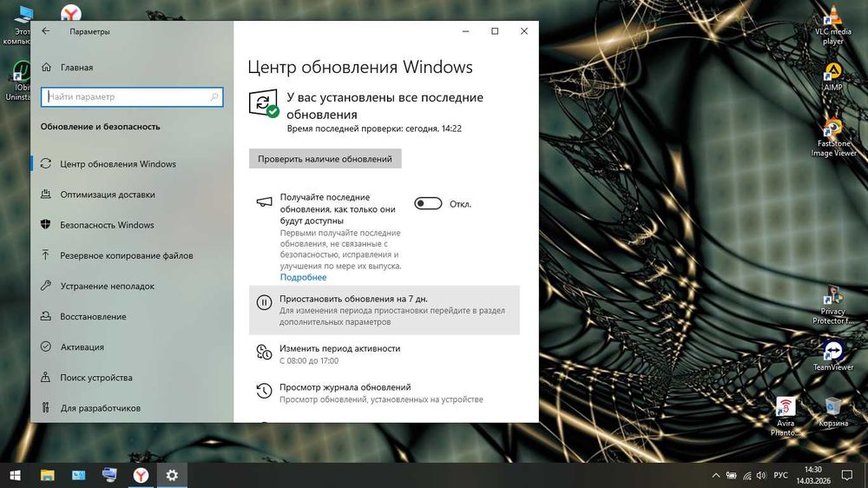This screenshot has width=868, height=488.
Task: Click the find device person icon
Action: (45, 377)
